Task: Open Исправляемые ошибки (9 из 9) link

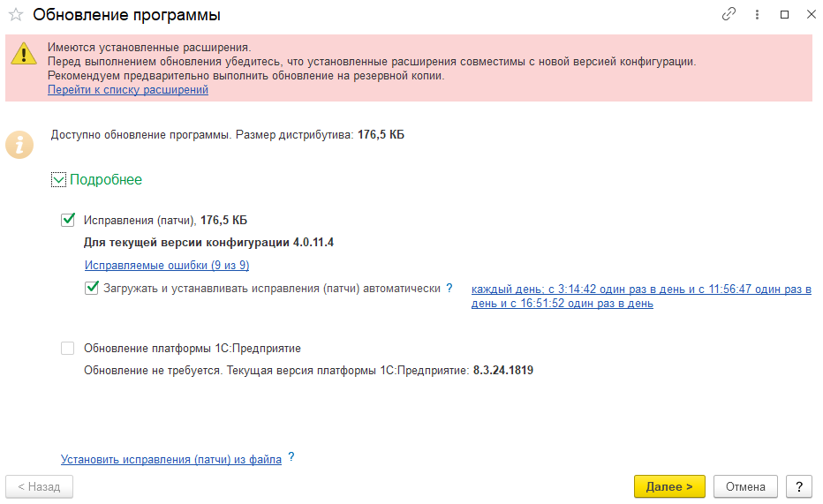Action: (x=167, y=265)
